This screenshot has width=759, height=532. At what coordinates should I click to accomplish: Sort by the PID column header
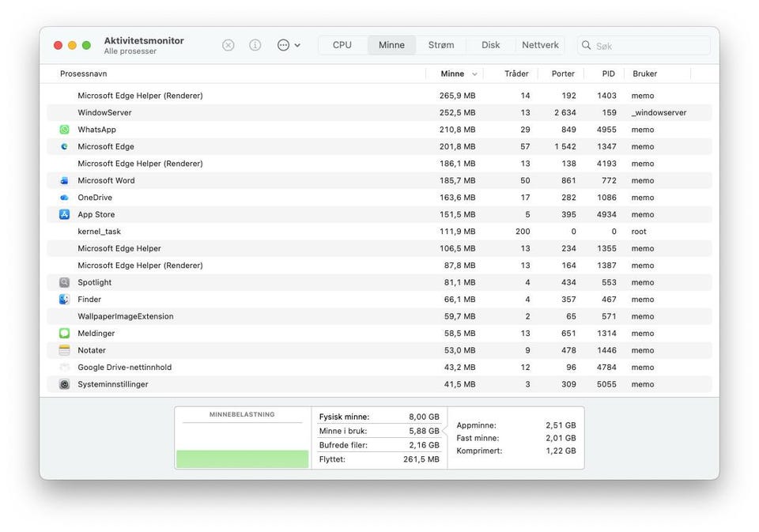609,74
